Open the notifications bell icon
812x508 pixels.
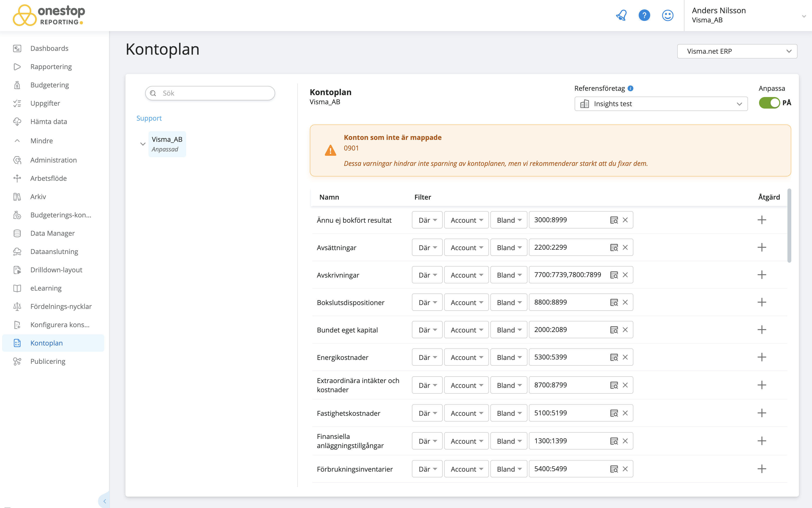tap(621, 15)
